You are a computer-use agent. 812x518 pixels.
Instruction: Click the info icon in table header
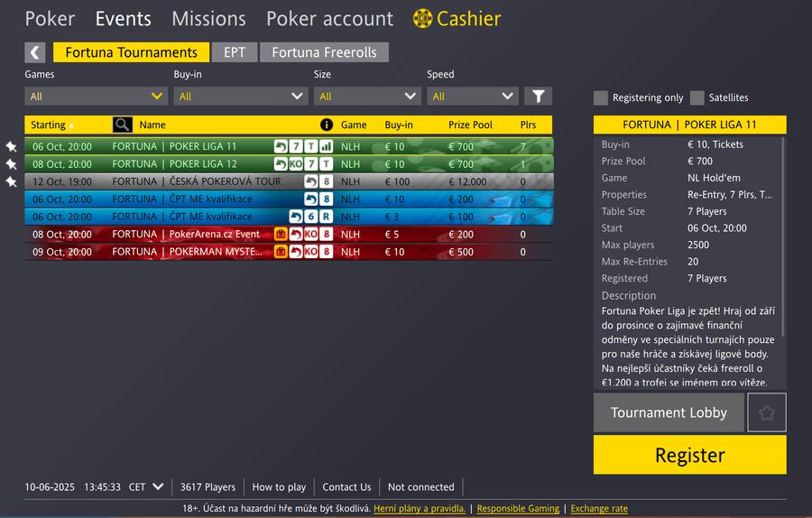[326, 125]
